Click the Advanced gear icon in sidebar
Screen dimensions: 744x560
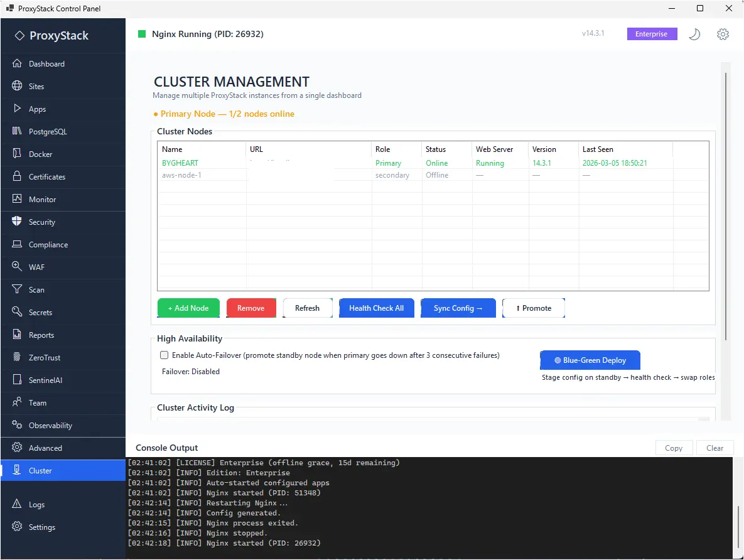coord(17,447)
